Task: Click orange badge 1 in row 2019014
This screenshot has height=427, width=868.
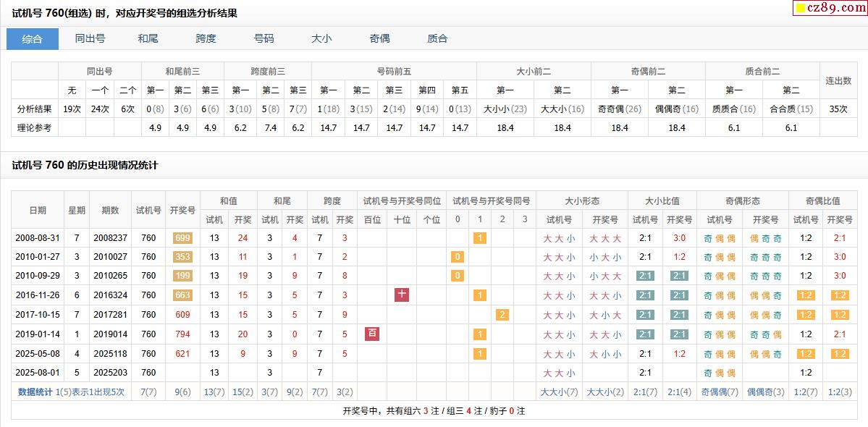Action: click(x=480, y=334)
